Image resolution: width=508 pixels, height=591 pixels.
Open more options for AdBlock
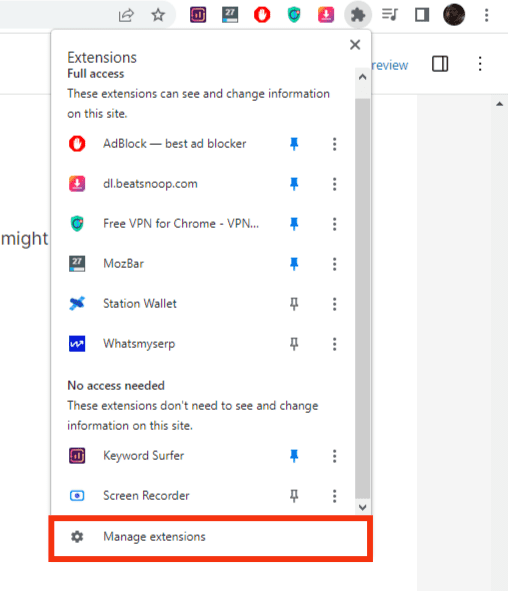pos(334,144)
